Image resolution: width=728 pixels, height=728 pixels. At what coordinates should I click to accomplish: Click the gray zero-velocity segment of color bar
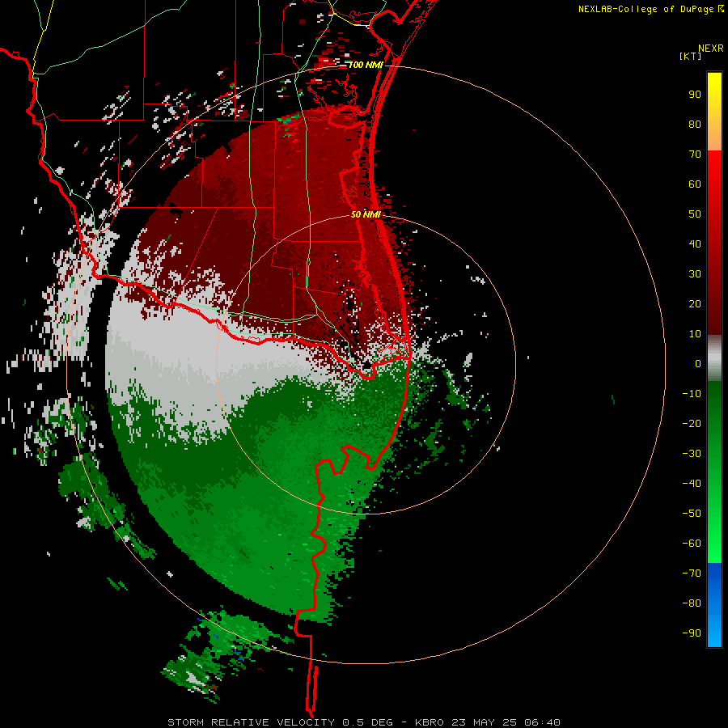click(x=714, y=358)
